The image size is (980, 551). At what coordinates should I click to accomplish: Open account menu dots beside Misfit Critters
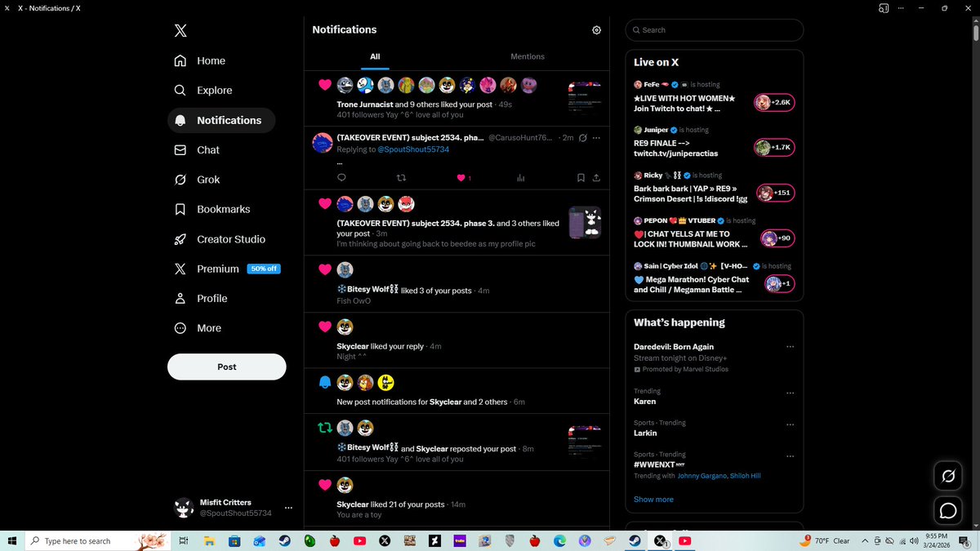[x=287, y=508]
